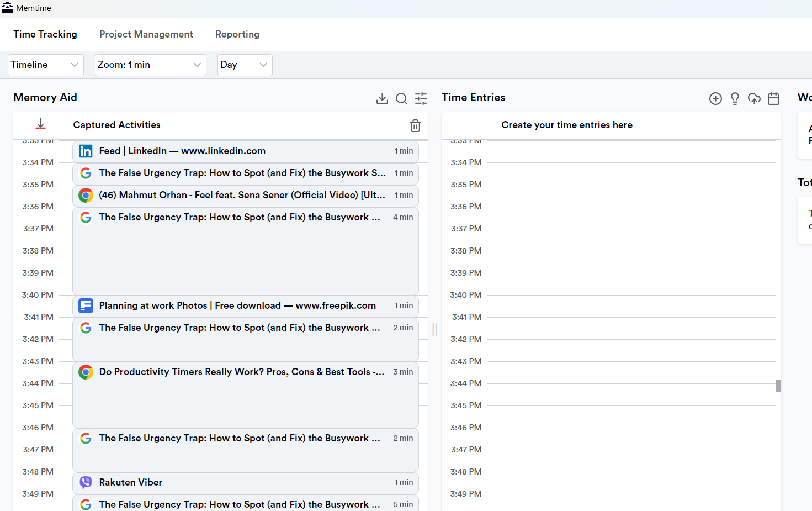Click Chrome icon of Productivity Timers activity
The image size is (812, 511).
86,372
